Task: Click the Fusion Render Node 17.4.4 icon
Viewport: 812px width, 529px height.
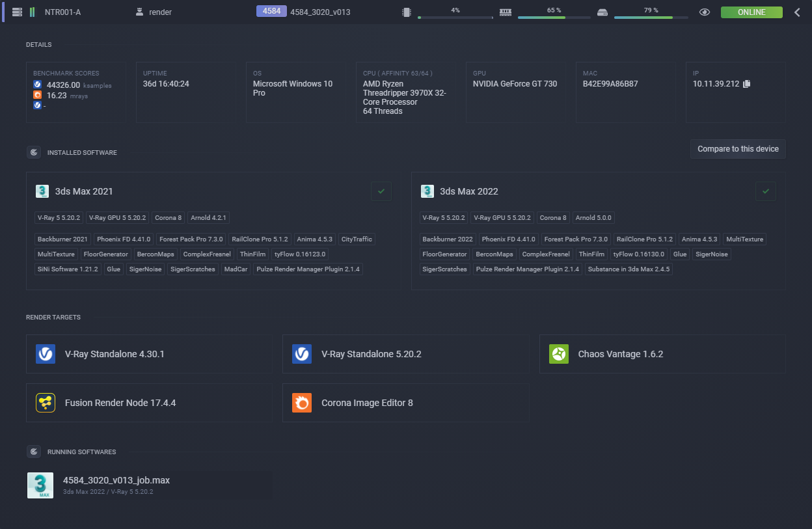Action: 46,403
